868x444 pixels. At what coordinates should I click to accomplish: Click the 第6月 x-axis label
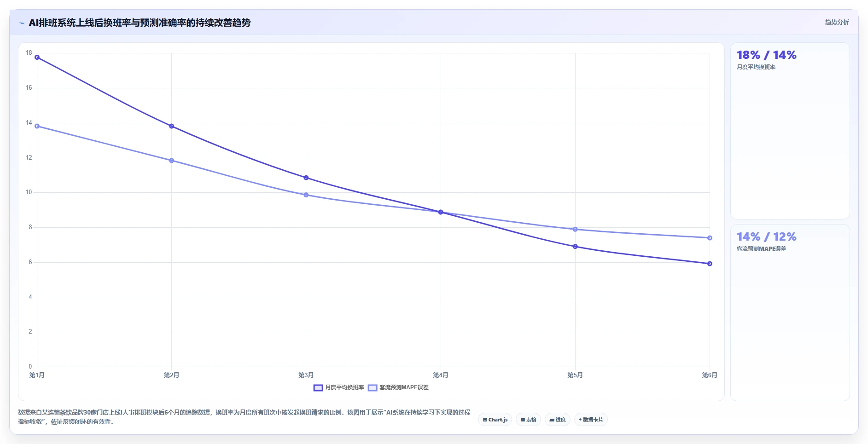(x=709, y=375)
